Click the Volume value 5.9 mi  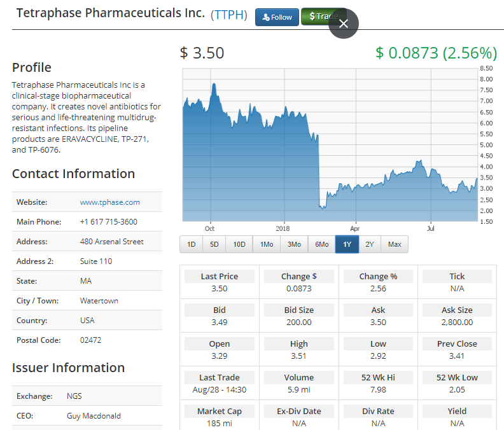[299, 390]
